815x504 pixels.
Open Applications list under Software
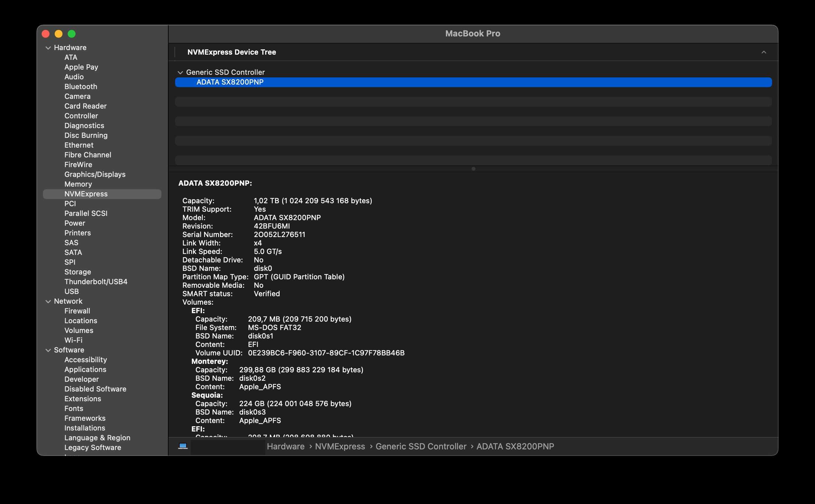pyautogui.click(x=85, y=369)
